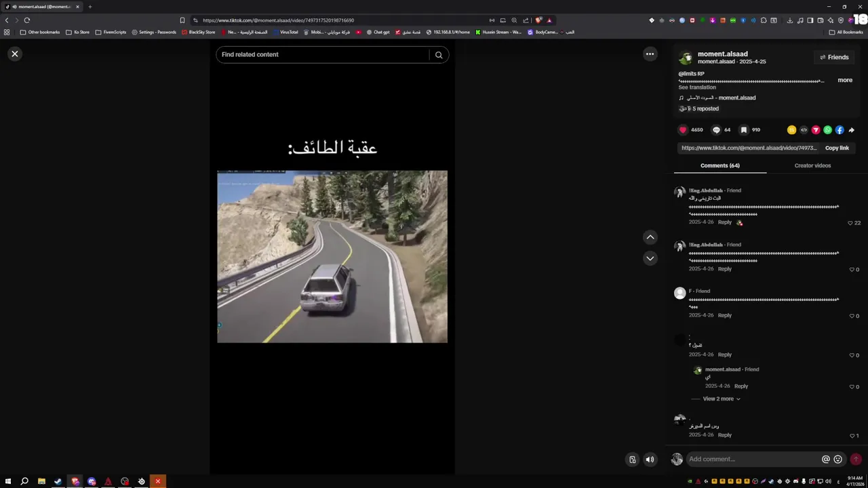Open the Ko Store bookmark folder
The width and height of the screenshot is (868, 488).
(78, 32)
